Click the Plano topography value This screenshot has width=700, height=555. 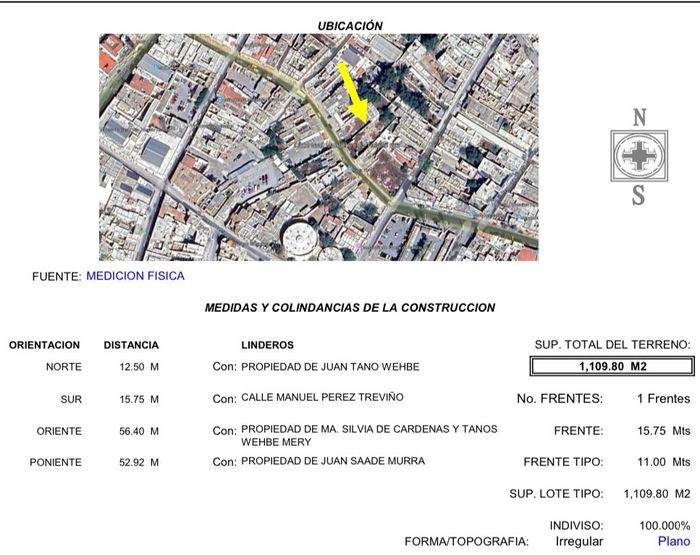tap(673, 541)
